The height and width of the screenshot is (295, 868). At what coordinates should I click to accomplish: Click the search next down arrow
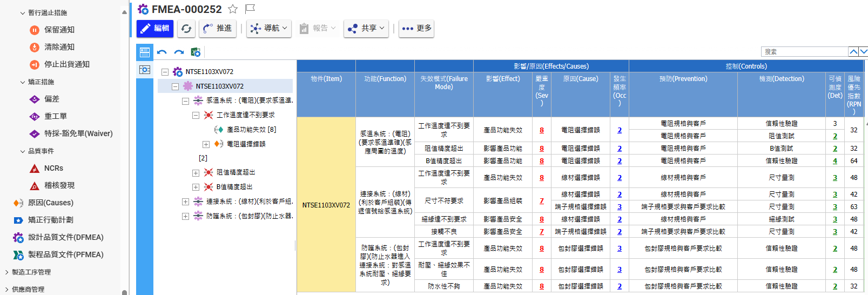(x=863, y=52)
